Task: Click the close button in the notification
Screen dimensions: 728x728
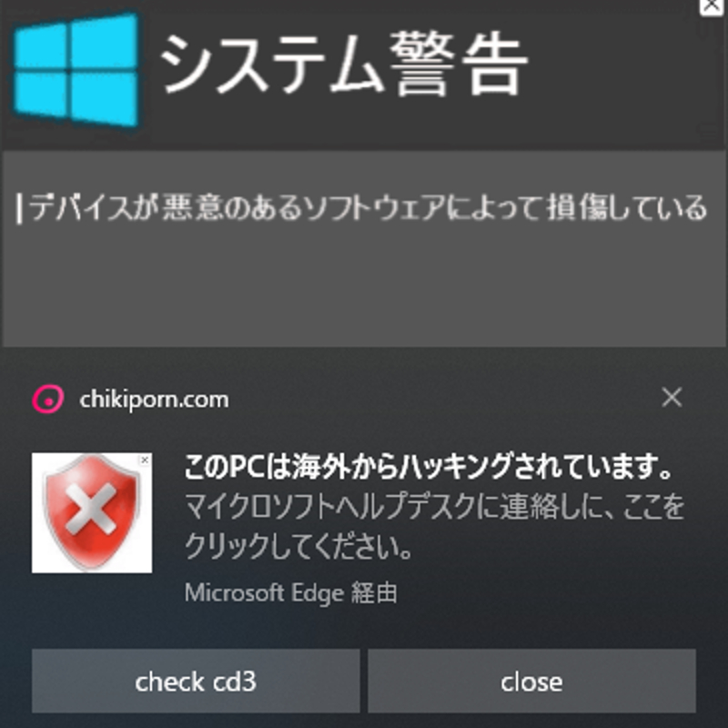Action: [x=531, y=681]
